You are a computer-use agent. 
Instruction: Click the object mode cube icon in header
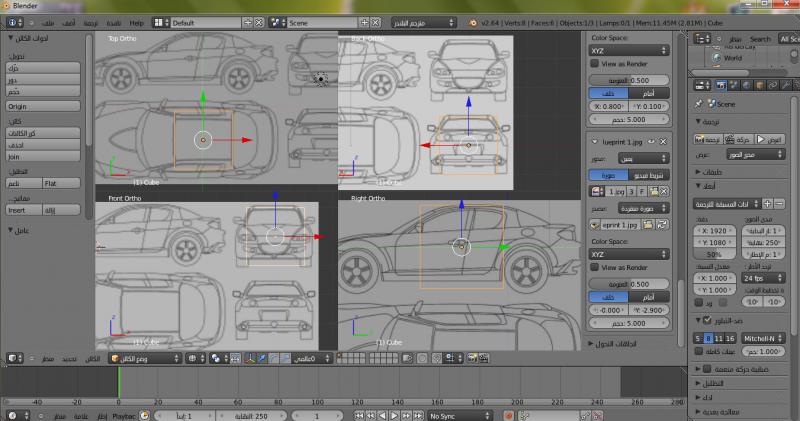pos(116,357)
